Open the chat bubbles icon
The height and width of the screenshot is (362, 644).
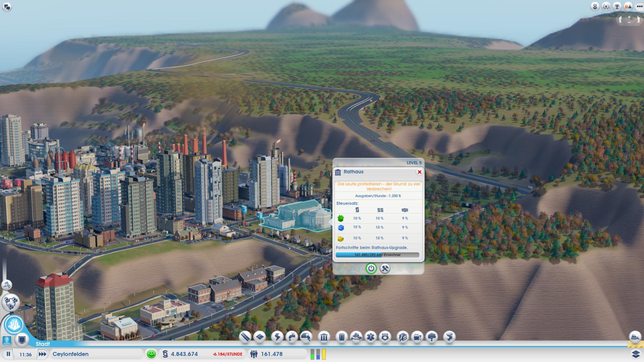click(7, 7)
